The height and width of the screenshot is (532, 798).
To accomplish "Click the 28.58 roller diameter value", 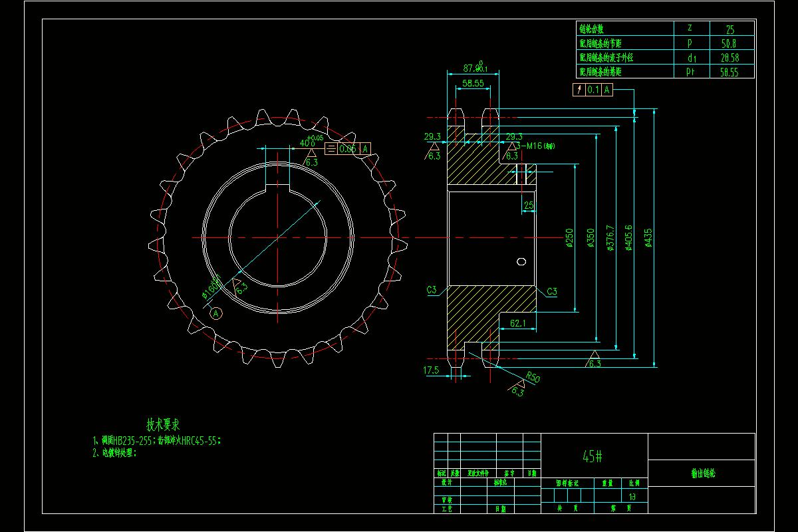I will click(730, 58).
